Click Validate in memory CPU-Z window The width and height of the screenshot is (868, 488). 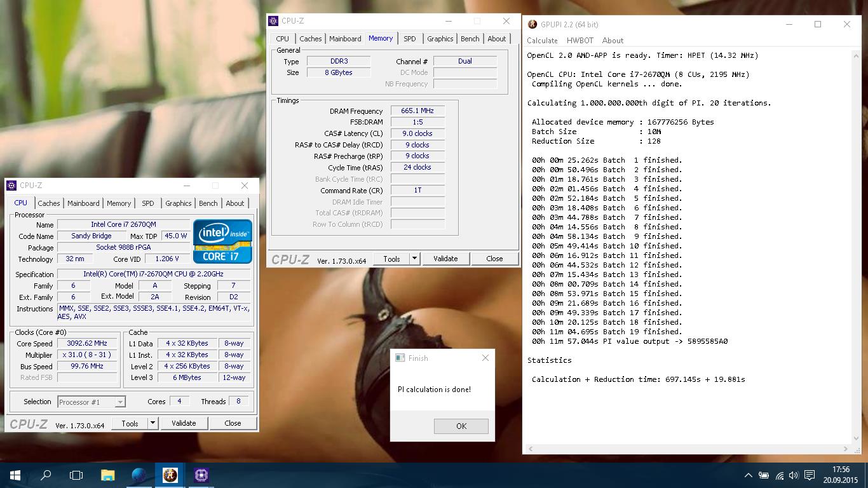pos(445,259)
